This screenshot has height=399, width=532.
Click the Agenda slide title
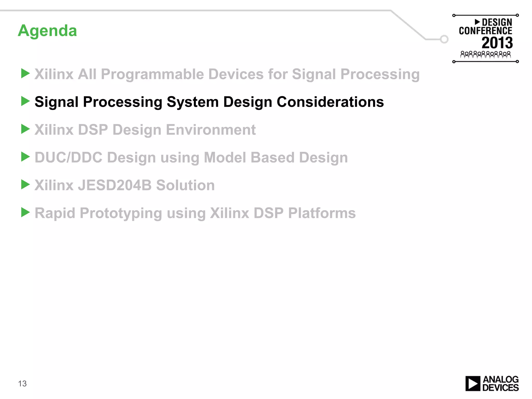click(x=47, y=31)
